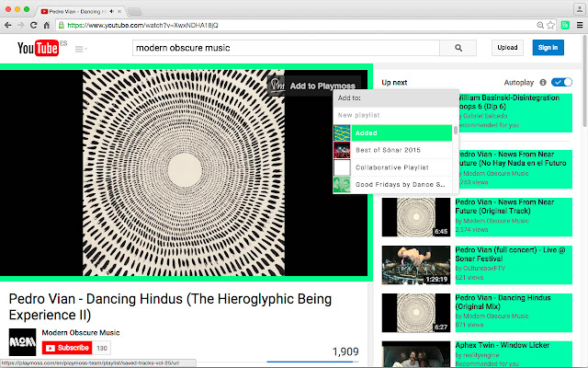This screenshot has height=368, width=588.
Task: Open the Modern Obscure Music channel avatar
Action: point(22,342)
